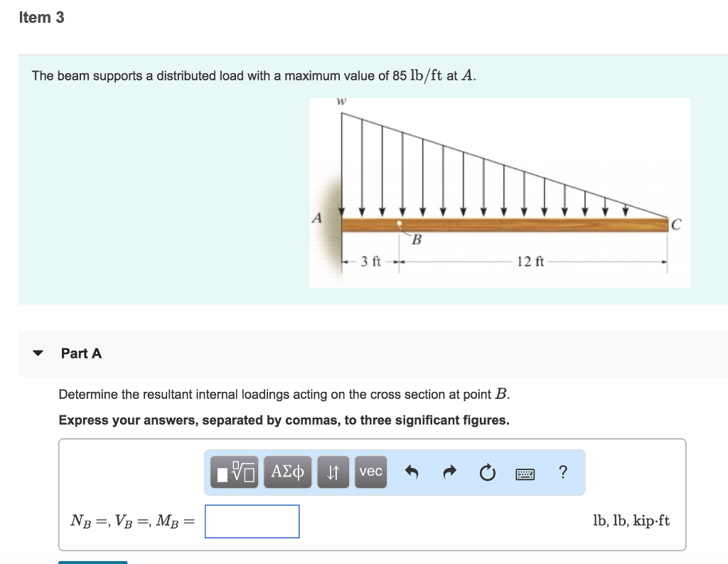Collapse Part A using the triangle arrow
The width and height of the screenshot is (728, 564).
(x=38, y=353)
